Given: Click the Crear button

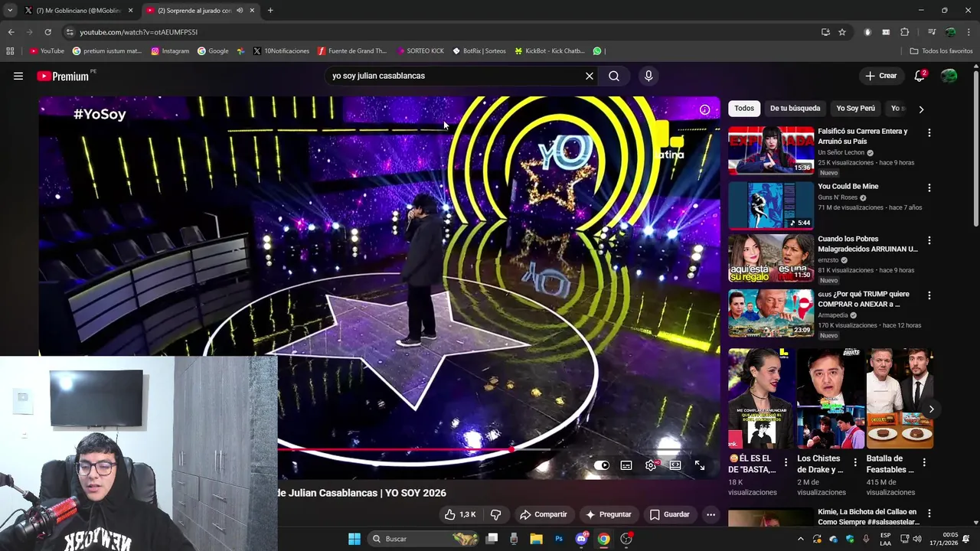Looking at the screenshot, I should click(x=880, y=76).
